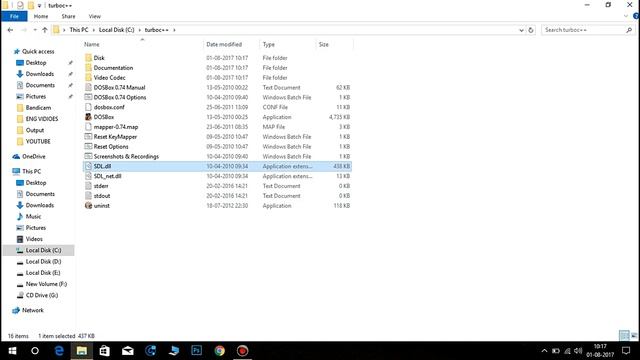This screenshot has width=640, height=360.
Task: Open the Store from the taskbar
Action: click(104, 351)
